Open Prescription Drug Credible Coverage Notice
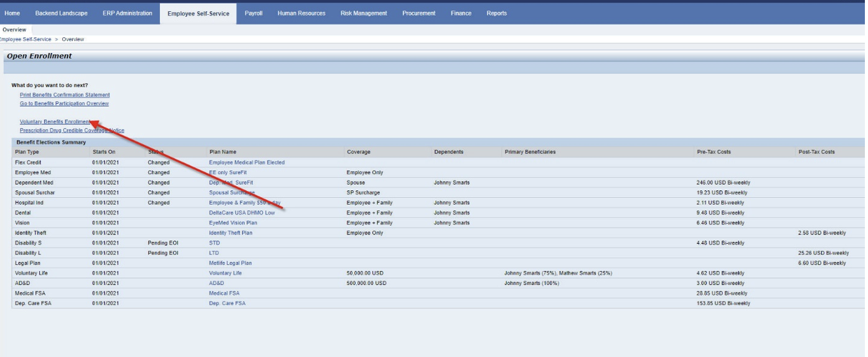Screen dimensions: 868x357 click(72, 130)
